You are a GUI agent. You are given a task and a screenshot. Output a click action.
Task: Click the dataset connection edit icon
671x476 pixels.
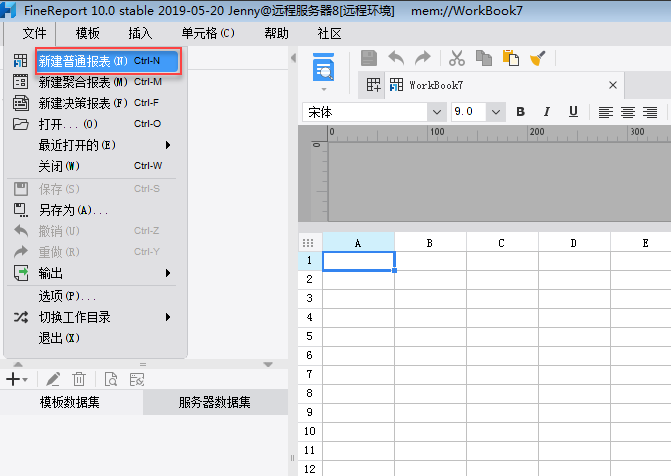point(137,379)
